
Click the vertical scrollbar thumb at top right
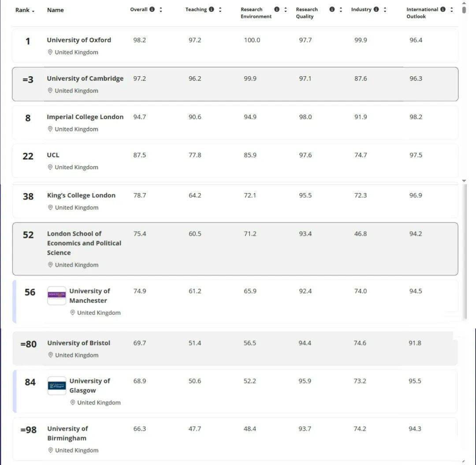[464, 10]
